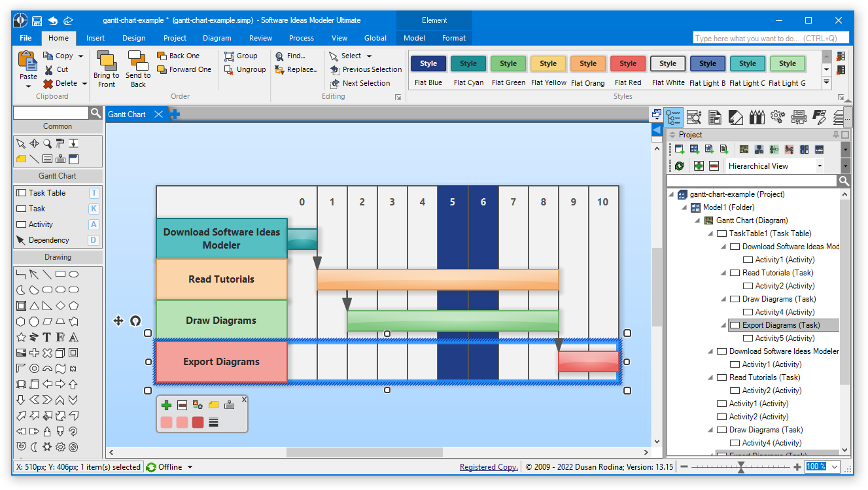This screenshot has width=868, height=490.
Task: Open the zoom percentage dropdown
Action: pos(833,466)
